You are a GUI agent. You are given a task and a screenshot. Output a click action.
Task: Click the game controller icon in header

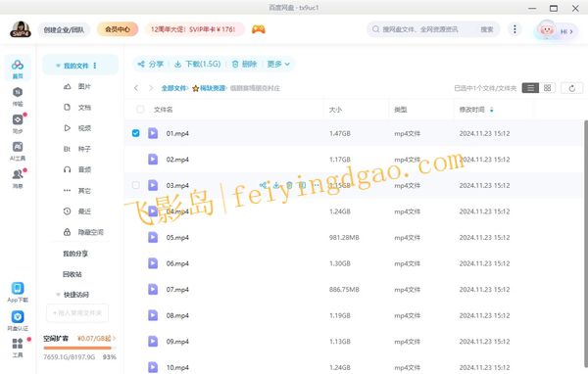click(x=259, y=28)
